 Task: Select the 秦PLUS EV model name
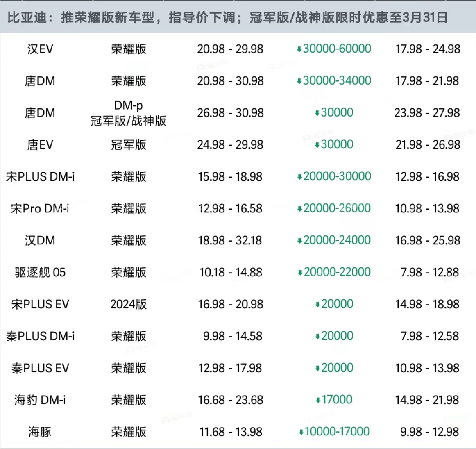pos(40,369)
